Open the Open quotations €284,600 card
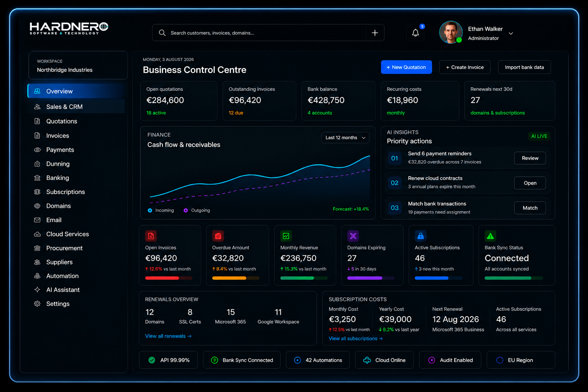This screenshot has width=588, height=392. tap(179, 101)
